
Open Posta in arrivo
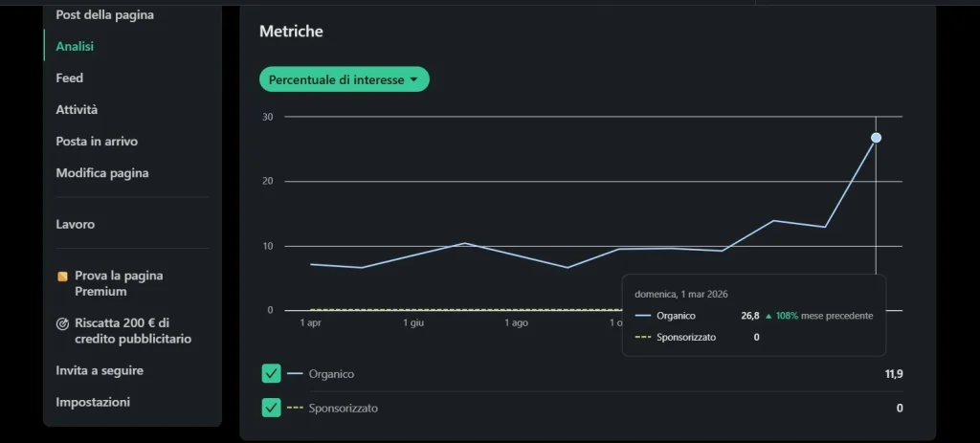pos(97,142)
